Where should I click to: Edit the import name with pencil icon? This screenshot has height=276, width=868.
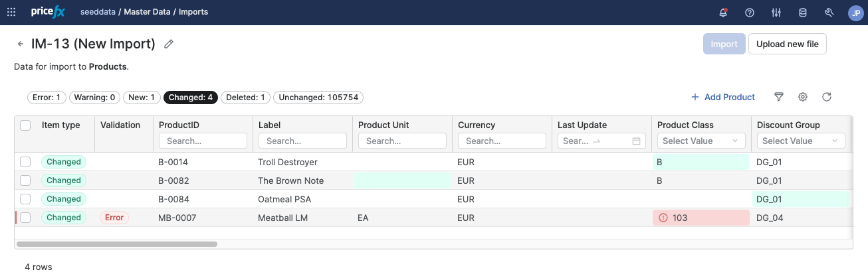point(169,44)
